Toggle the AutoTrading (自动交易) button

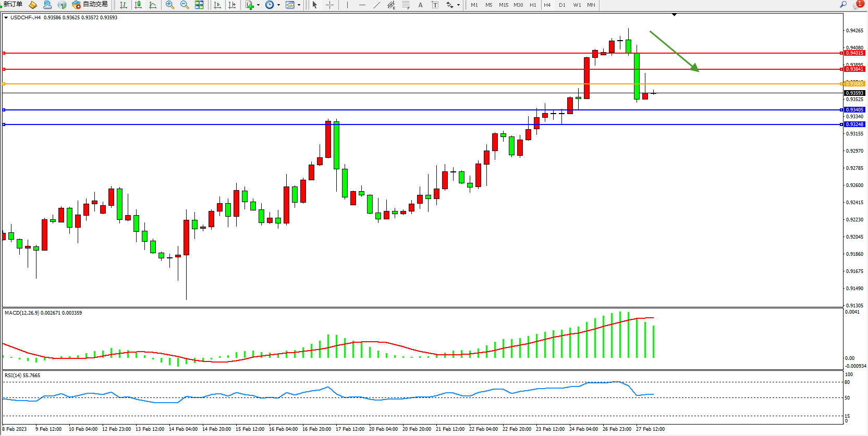point(90,5)
